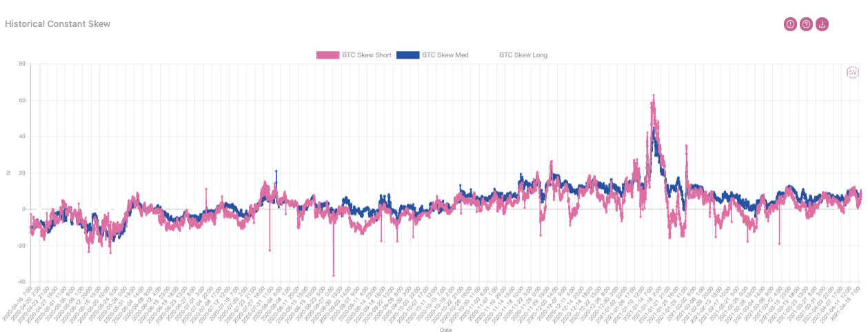
Task: Click the 0 y-axis tick label
Action: tap(24, 209)
